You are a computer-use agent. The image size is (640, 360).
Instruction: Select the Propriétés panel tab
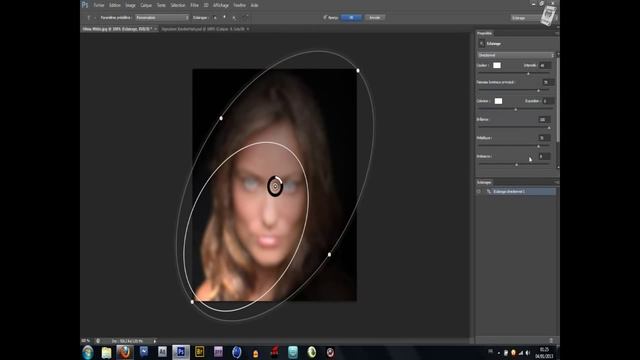(484, 33)
